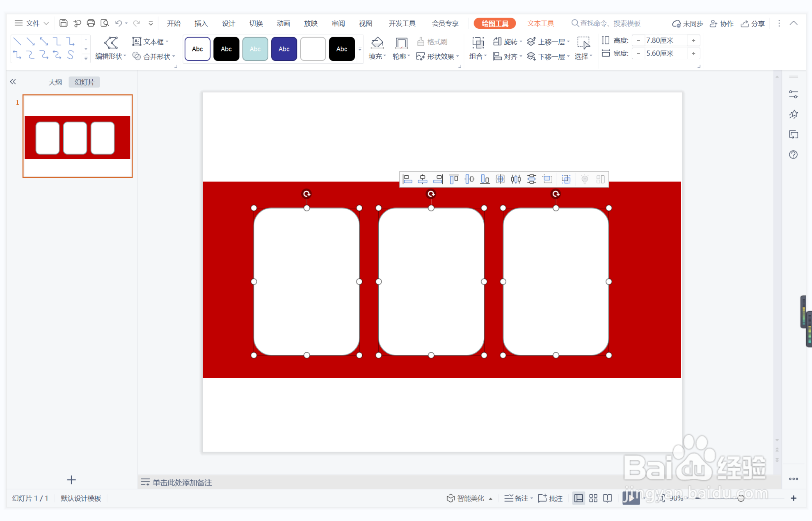Image resolution: width=812 pixels, height=521 pixels.
Task: Expand the 合并形状 merge shapes dropdown
Action: tap(154, 57)
